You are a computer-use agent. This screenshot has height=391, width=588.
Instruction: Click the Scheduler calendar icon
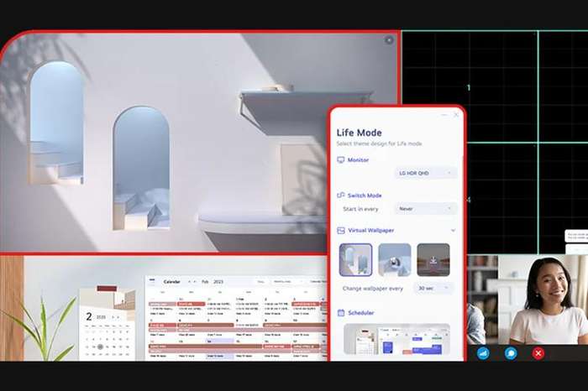click(340, 313)
